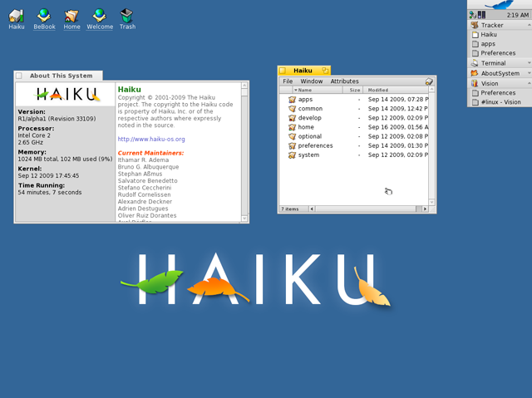Click the disk icon well in Haiku window menu bar

[x=429, y=81]
